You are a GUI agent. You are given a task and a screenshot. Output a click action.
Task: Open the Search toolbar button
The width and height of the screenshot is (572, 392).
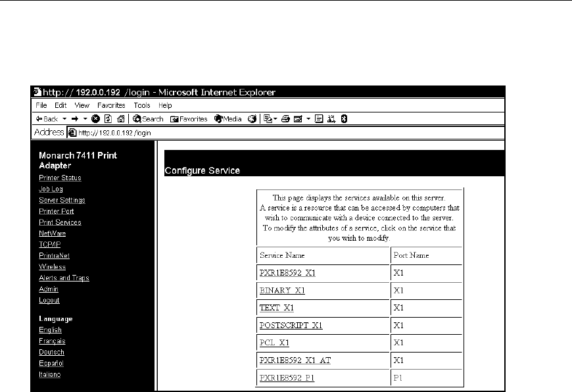148,119
